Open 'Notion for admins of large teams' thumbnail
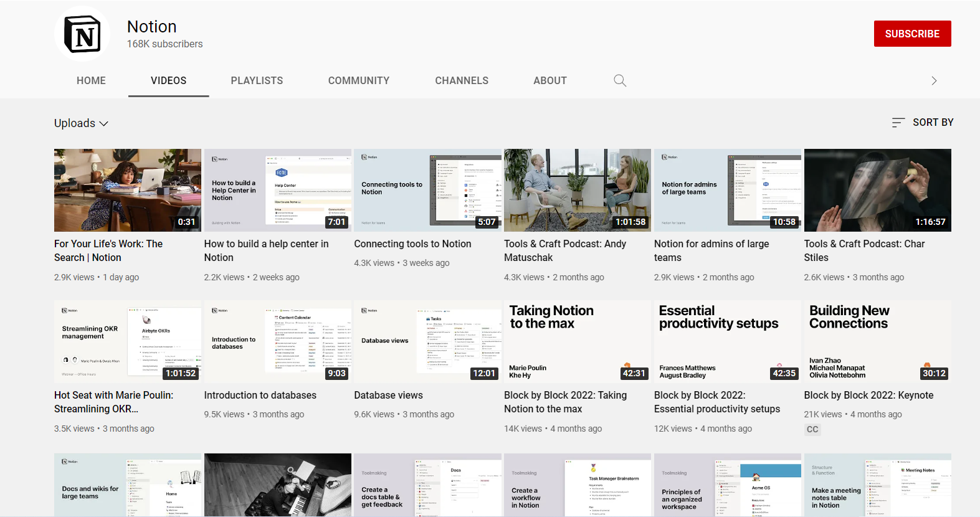The width and height of the screenshot is (980, 517). 728,190
